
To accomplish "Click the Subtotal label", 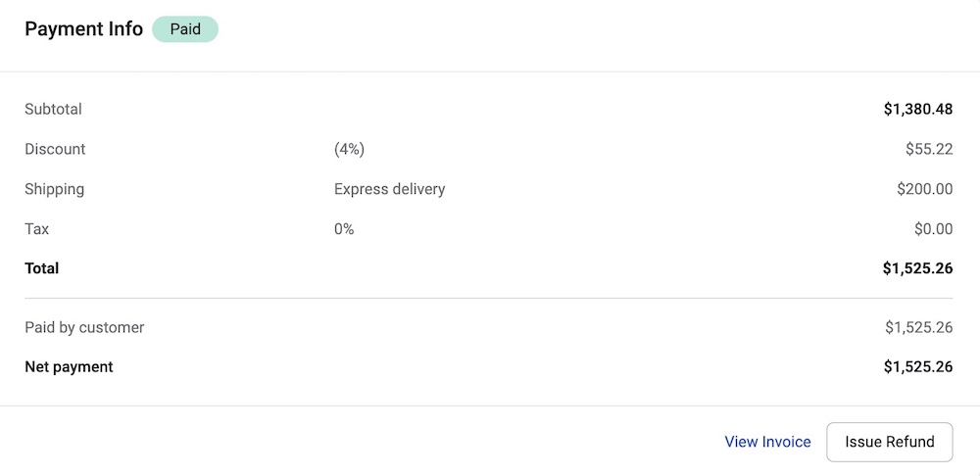I will pyautogui.click(x=53, y=110).
